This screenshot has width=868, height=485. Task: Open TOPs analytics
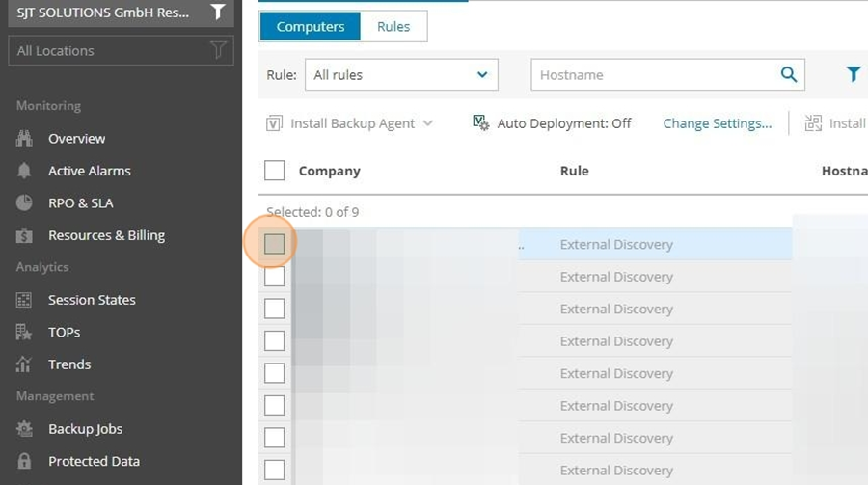point(65,333)
